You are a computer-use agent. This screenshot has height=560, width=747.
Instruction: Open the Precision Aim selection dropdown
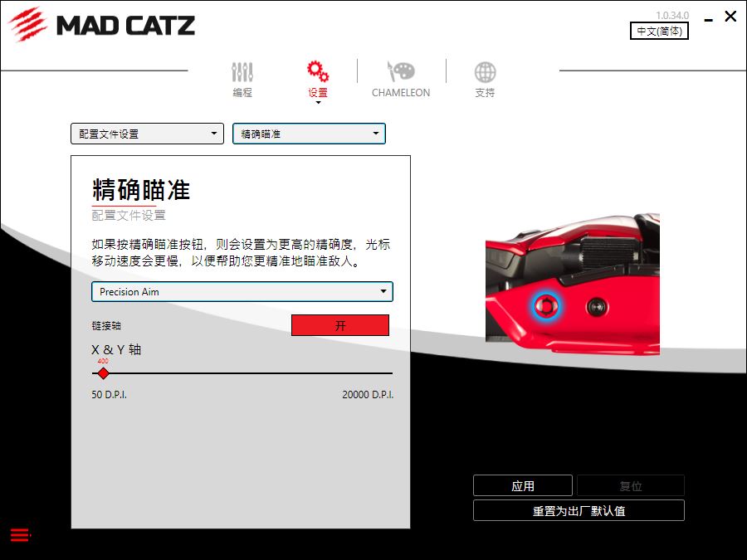click(x=242, y=291)
